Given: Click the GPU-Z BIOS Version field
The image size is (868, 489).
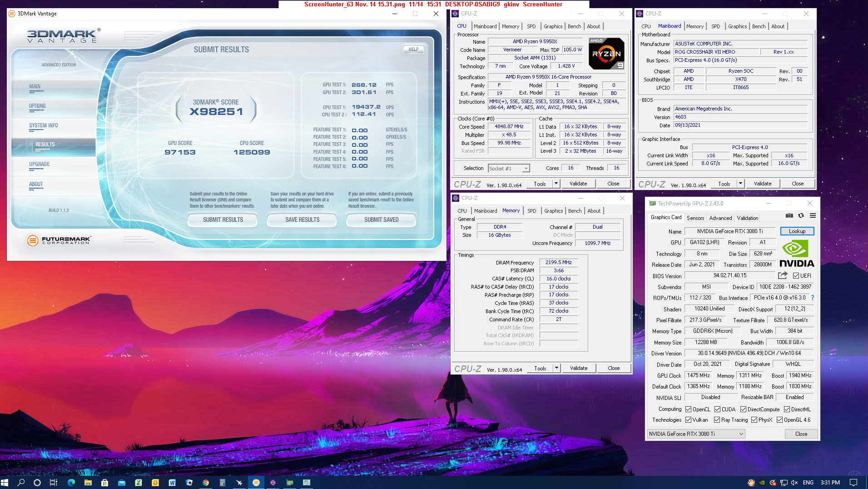Looking at the screenshot, I should click(x=730, y=275).
